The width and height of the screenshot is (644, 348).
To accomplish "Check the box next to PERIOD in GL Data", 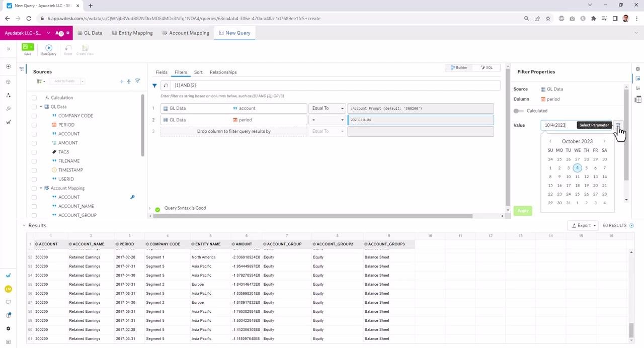I will (34, 125).
